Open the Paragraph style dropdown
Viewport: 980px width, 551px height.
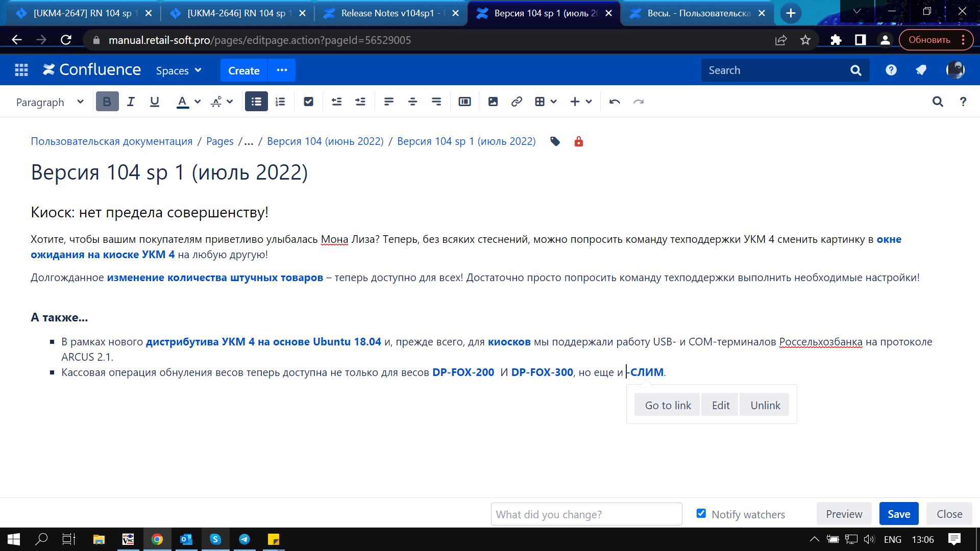[50, 102]
